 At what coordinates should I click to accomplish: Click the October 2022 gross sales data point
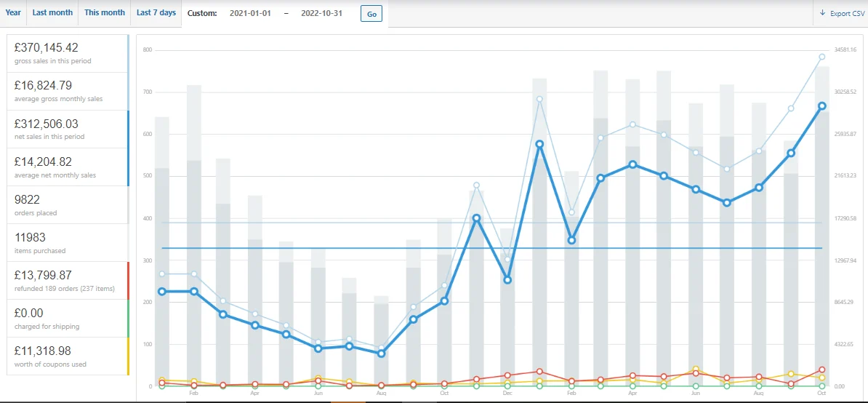(822, 57)
